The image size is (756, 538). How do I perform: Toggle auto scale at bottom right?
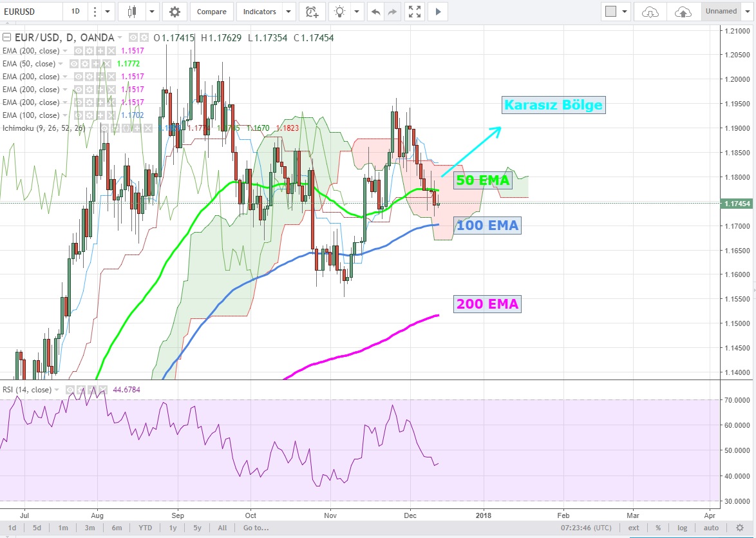pyautogui.click(x=711, y=528)
